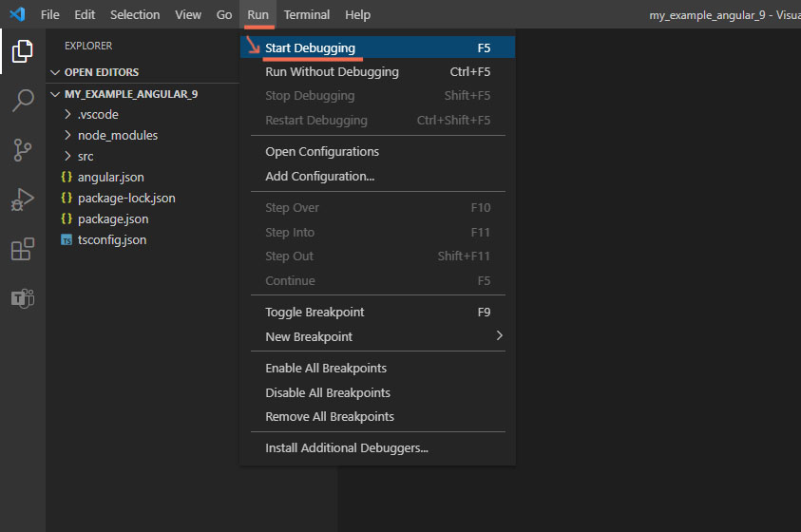
Task: Open the Extensions view icon
Action: tap(22, 249)
